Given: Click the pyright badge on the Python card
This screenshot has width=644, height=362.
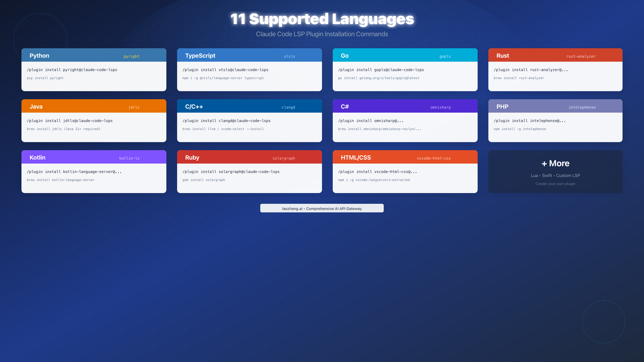Looking at the screenshot, I should tap(131, 56).
